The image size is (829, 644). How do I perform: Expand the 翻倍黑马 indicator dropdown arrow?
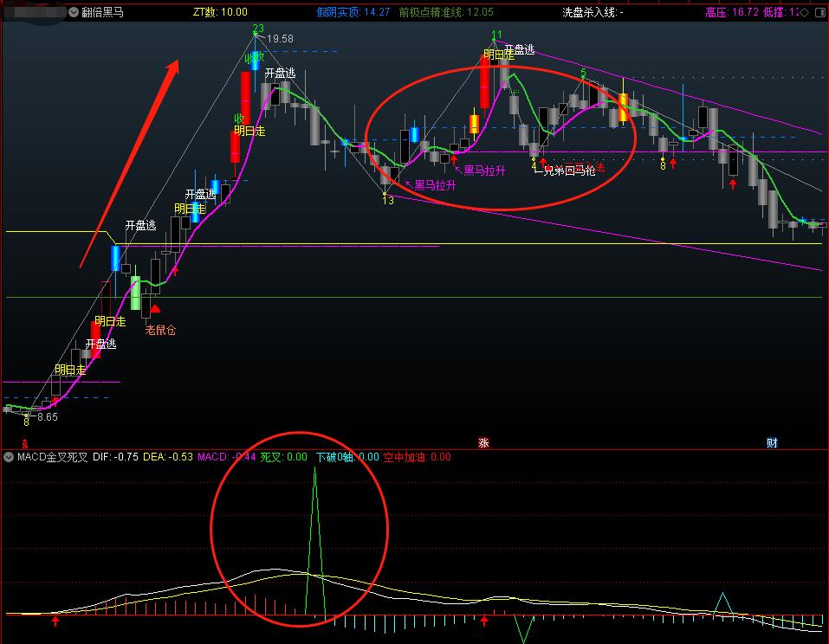(74, 13)
